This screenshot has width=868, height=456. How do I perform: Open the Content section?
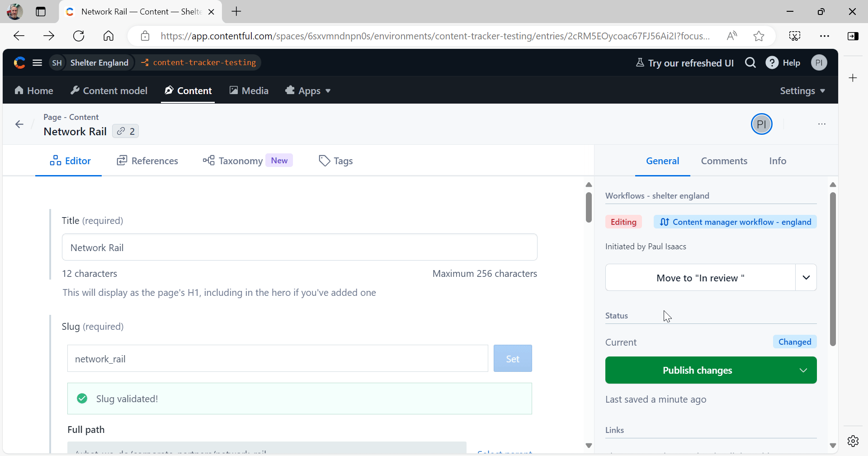(x=188, y=90)
